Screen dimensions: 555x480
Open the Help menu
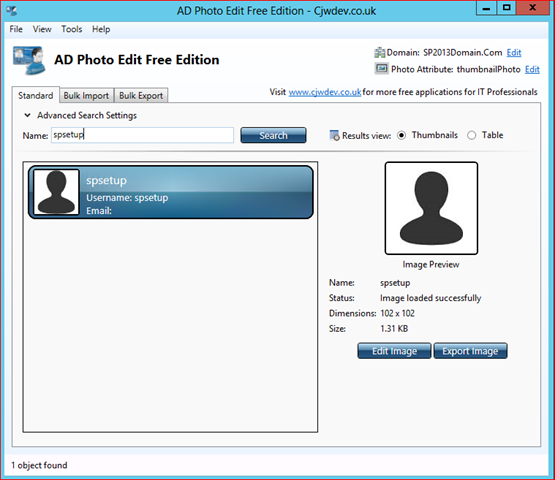point(101,29)
